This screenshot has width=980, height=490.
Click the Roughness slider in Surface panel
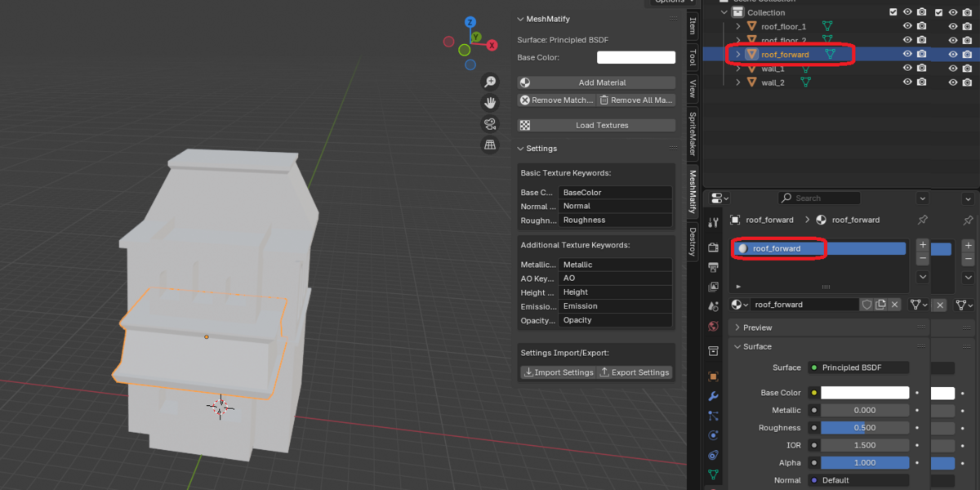pos(865,428)
